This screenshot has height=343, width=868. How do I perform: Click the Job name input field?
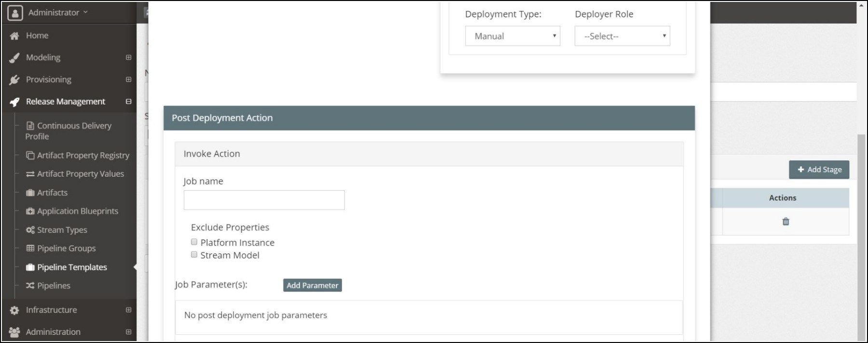point(264,200)
